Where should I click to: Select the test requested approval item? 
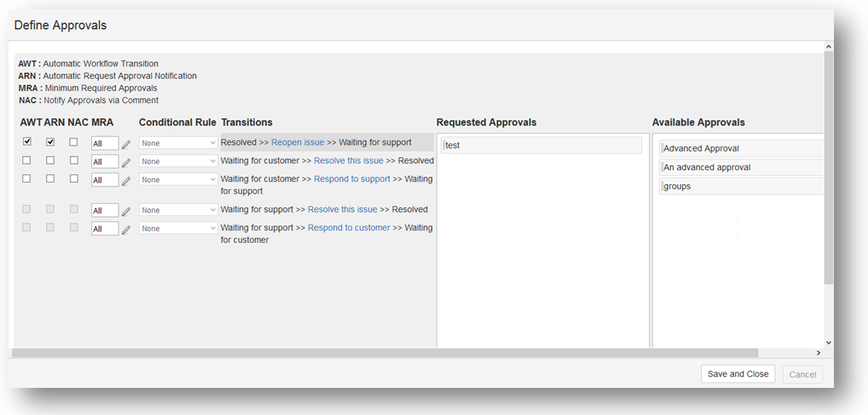pyautogui.click(x=541, y=146)
